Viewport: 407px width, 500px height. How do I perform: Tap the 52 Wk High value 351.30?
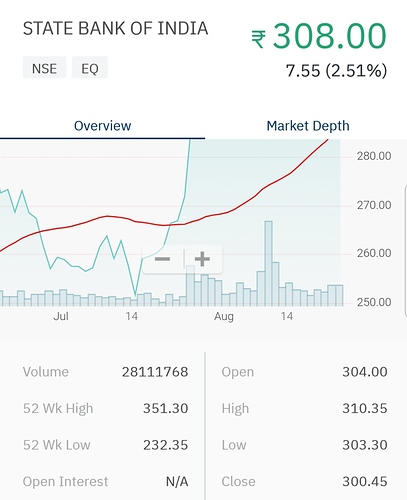166,408
